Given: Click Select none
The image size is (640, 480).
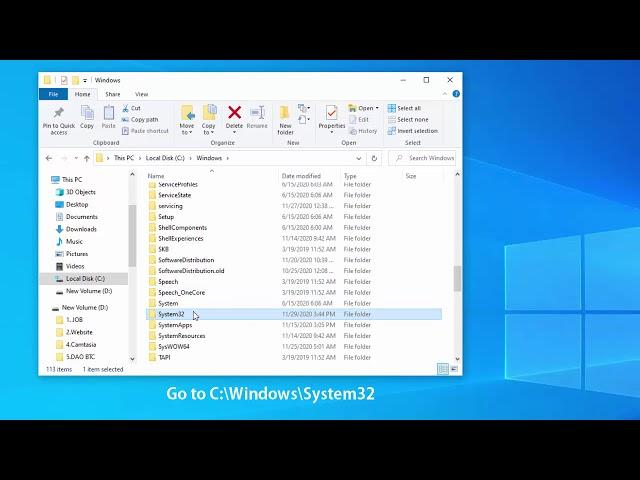Looking at the screenshot, I should [408, 120].
